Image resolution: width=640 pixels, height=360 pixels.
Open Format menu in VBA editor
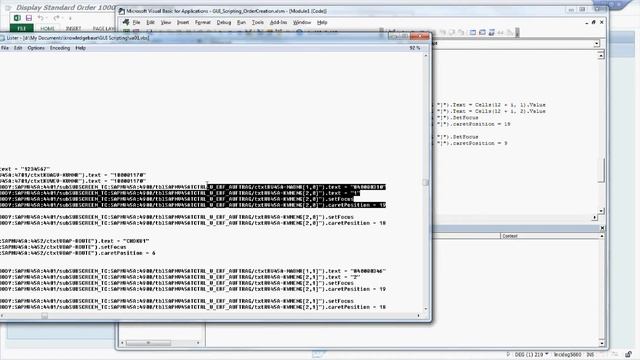point(203,22)
